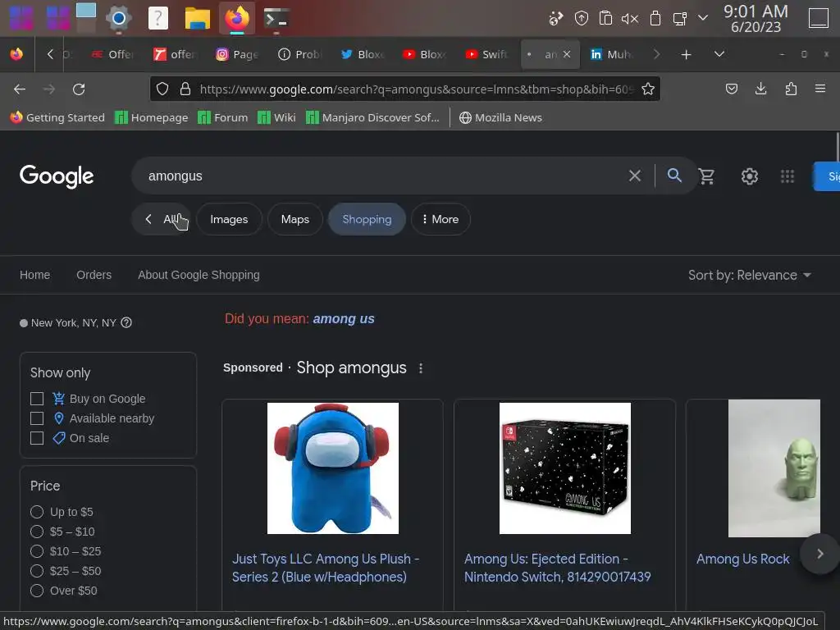Open the Google shopping cart icon
This screenshot has height=630, width=840.
(x=706, y=176)
